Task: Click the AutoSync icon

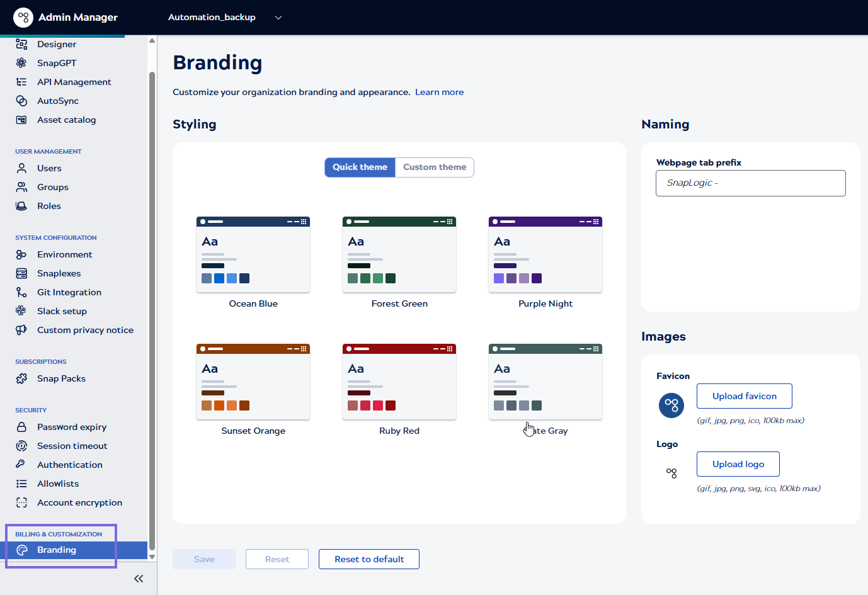Action: [21, 101]
